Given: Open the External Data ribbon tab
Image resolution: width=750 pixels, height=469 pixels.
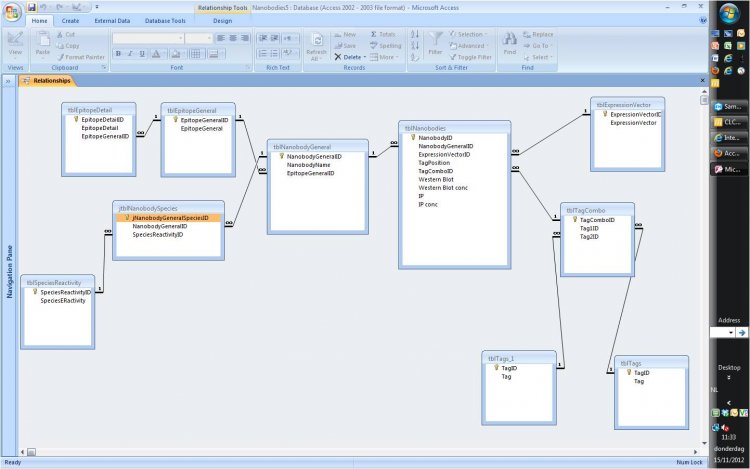Looking at the screenshot, I should click(x=110, y=20).
